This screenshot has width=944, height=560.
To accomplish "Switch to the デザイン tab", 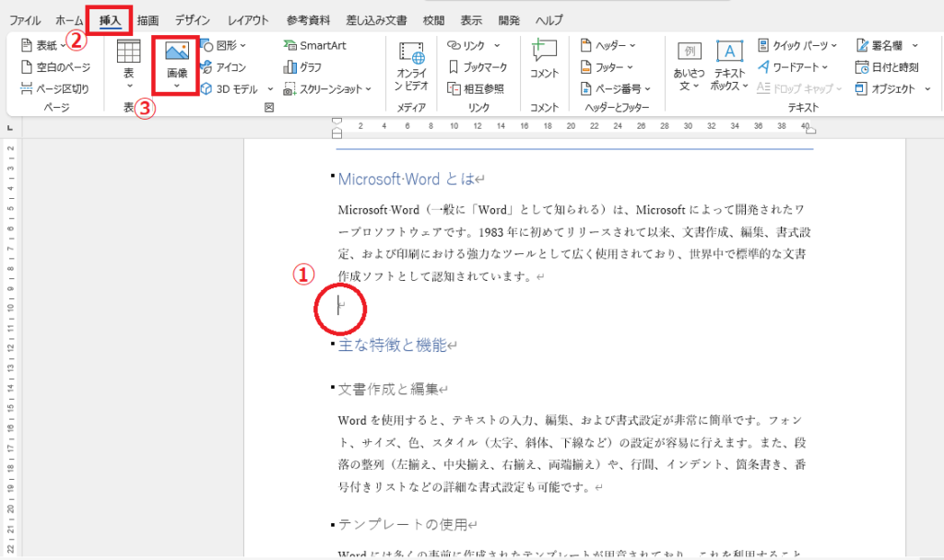I will pos(193,20).
